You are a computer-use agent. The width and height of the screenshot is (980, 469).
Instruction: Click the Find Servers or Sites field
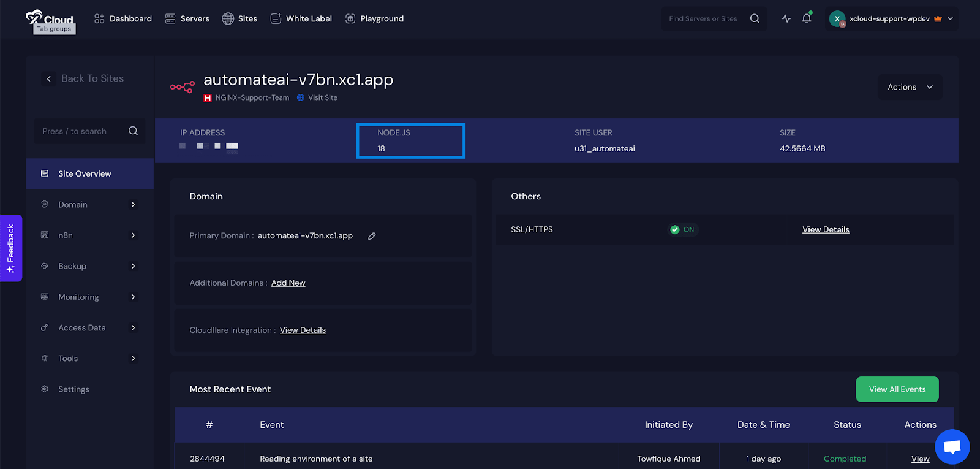pyautogui.click(x=703, y=19)
